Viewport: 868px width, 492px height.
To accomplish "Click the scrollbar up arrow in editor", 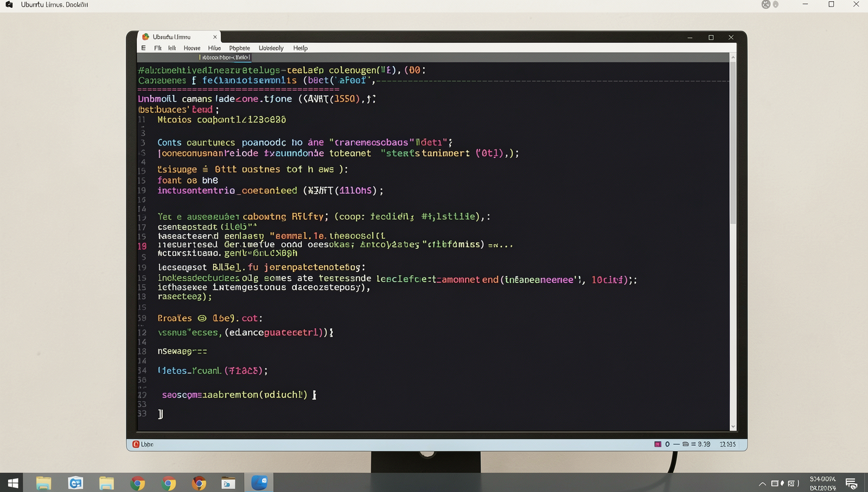I will pos(733,57).
